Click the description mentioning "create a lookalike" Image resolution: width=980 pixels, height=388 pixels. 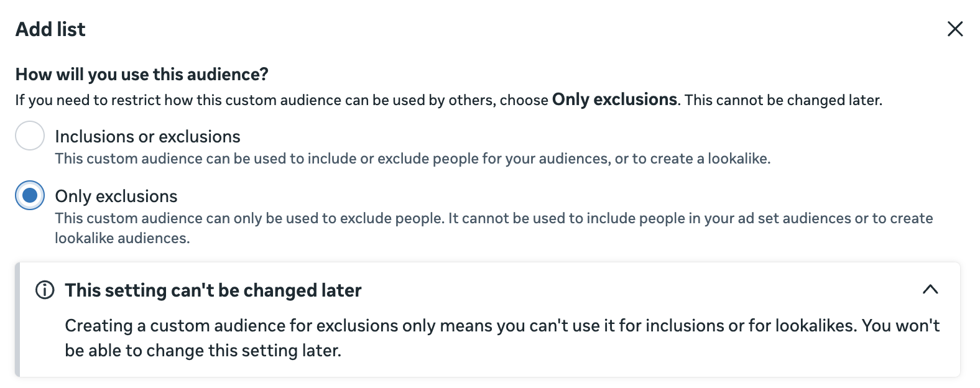(x=413, y=159)
